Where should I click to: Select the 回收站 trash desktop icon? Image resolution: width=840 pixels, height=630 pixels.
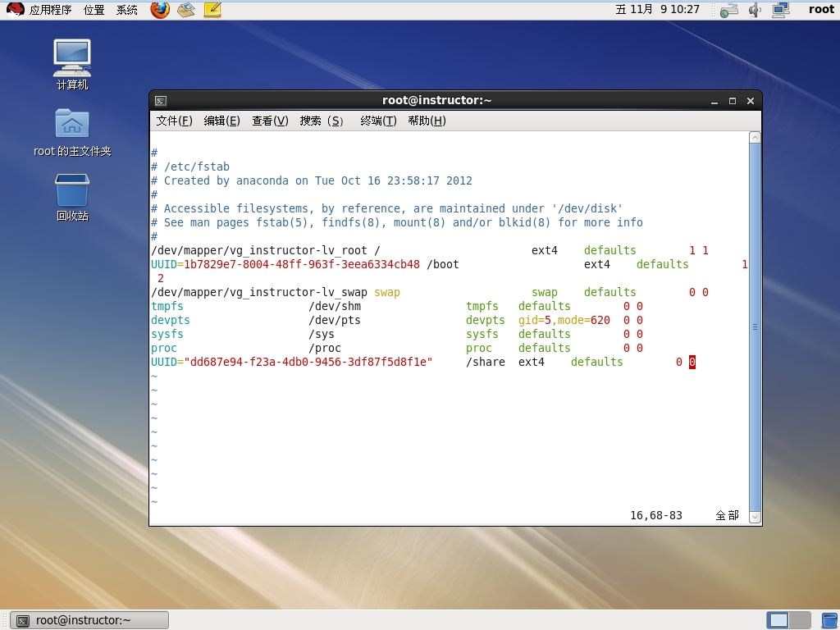pyautogui.click(x=72, y=197)
